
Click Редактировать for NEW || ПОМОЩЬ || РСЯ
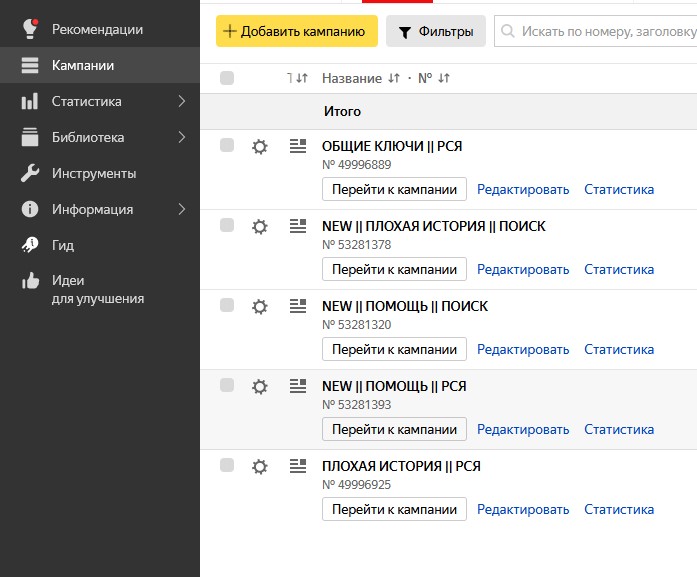[523, 430]
